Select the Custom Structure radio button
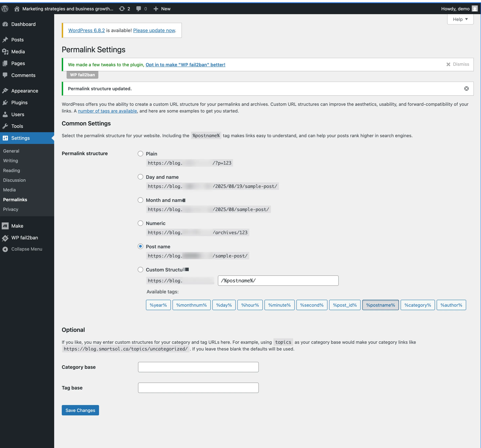481x448 pixels. (x=140, y=270)
